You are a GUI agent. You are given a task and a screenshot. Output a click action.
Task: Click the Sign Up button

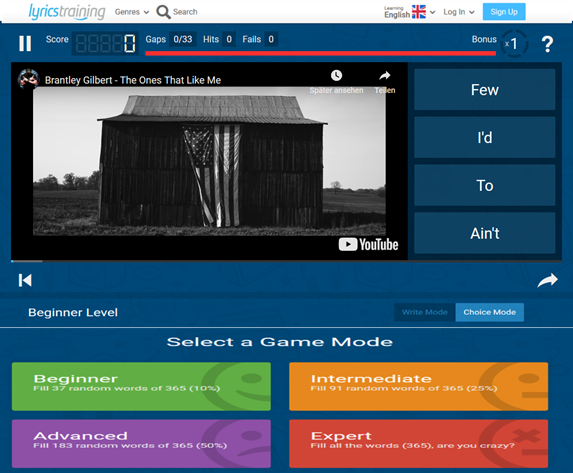(x=504, y=12)
